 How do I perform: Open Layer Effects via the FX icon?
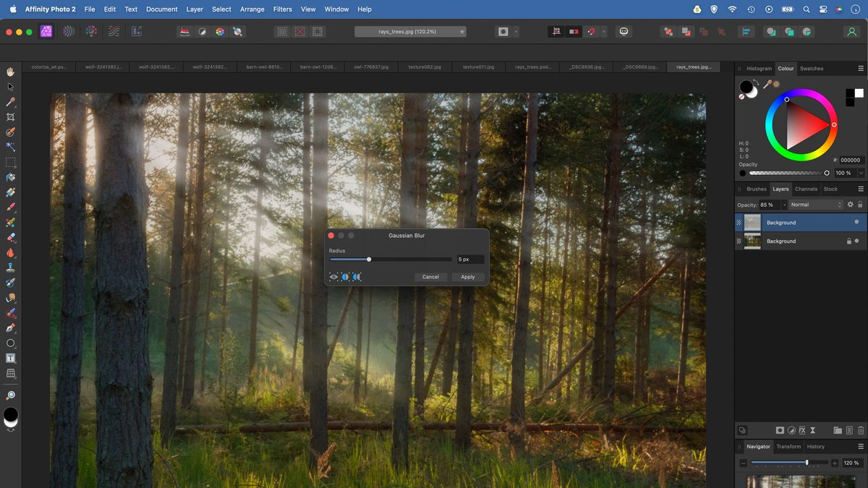[802, 430]
